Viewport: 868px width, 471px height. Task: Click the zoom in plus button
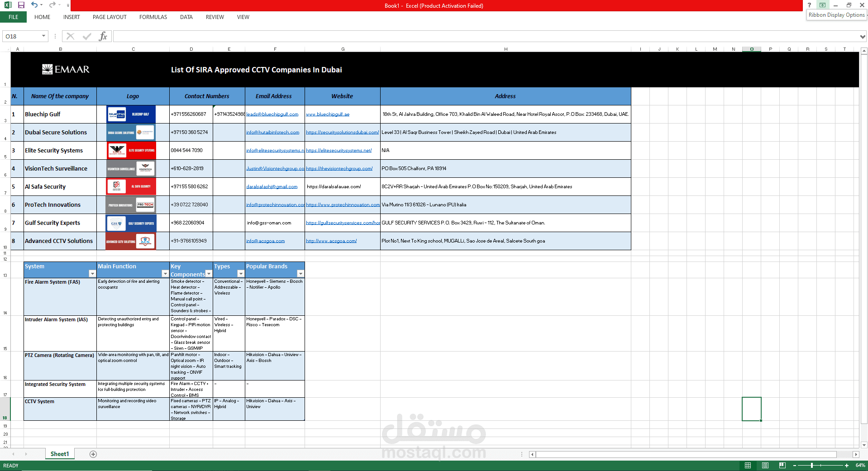pyautogui.click(x=847, y=465)
